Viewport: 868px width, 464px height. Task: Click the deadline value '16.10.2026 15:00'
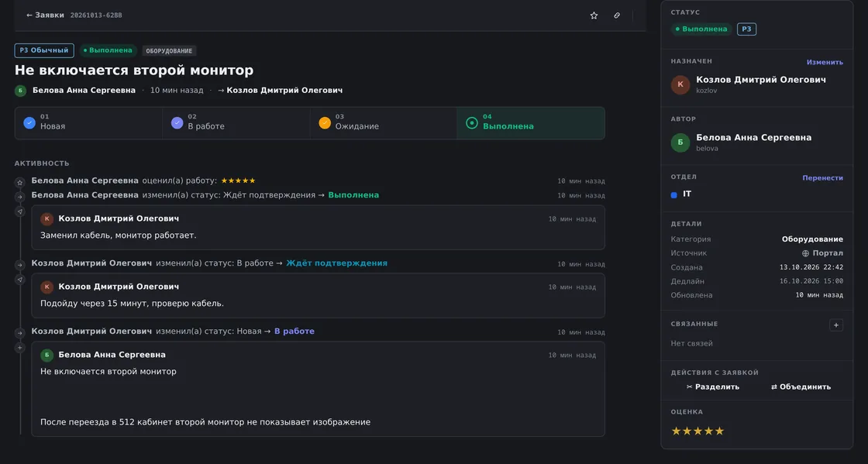[811, 281]
